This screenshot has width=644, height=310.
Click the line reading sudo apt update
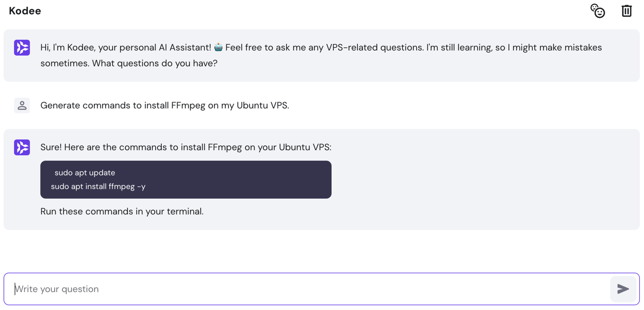tap(85, 172)
